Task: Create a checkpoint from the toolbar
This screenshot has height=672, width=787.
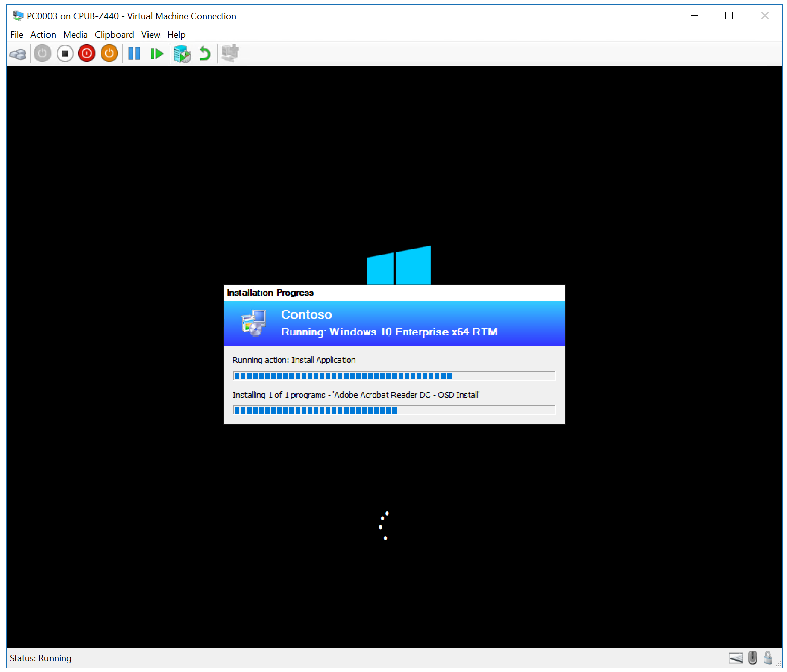Action: point(182,54)
